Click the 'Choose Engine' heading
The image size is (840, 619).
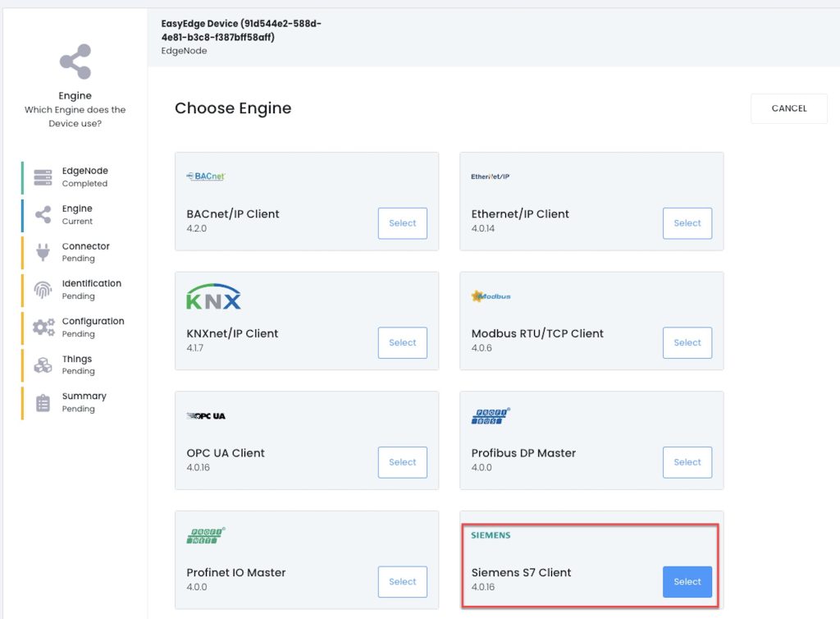pos(233,108)
